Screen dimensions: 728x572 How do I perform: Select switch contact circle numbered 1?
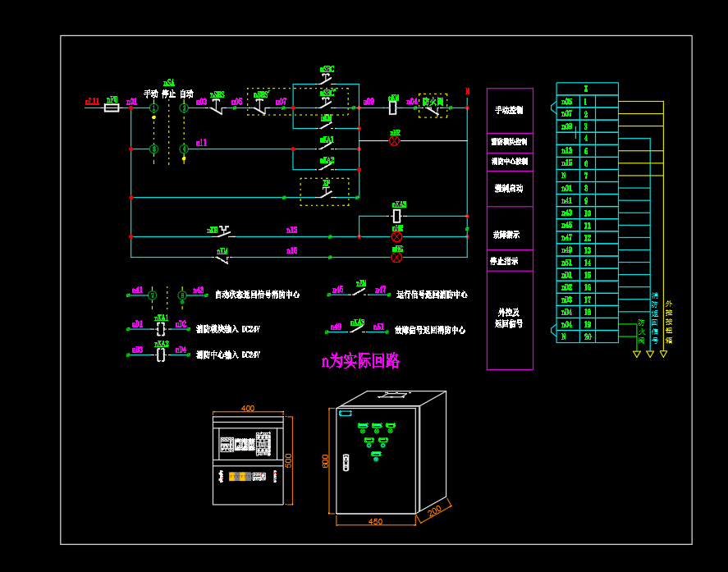(153, 108)
